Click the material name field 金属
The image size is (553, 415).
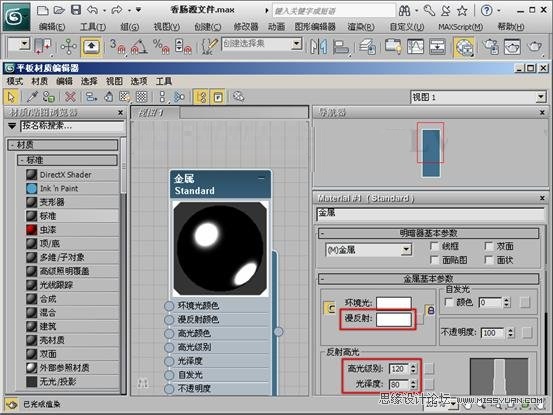pos(430,213)
